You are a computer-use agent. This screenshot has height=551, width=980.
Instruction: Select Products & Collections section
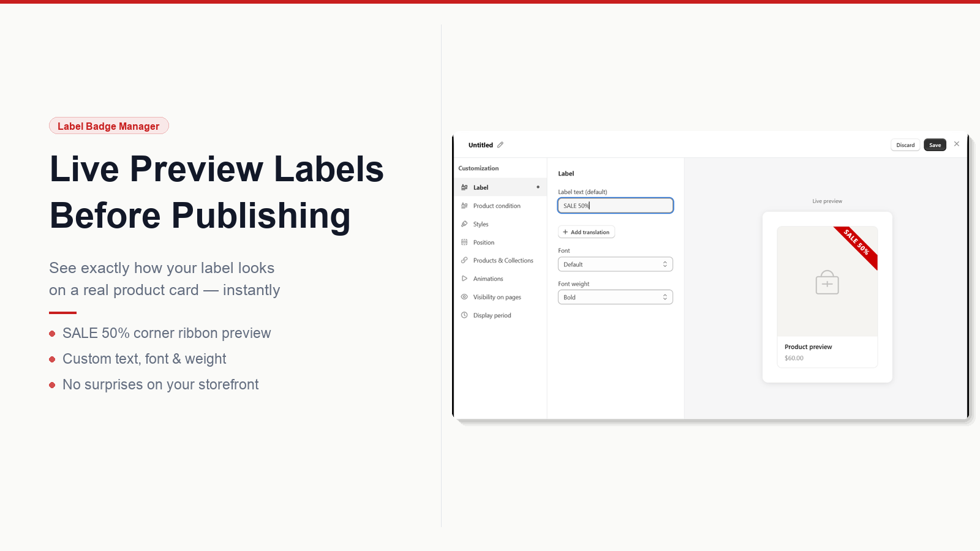pos(501,260)
